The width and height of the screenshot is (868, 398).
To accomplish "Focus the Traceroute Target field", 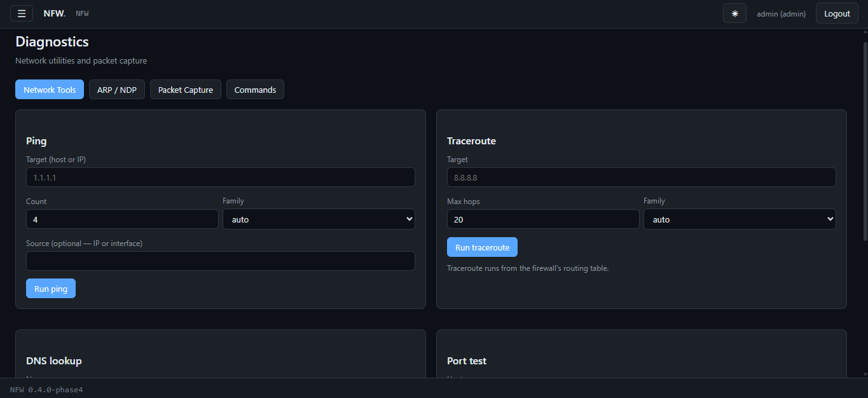I will [642, 177].
